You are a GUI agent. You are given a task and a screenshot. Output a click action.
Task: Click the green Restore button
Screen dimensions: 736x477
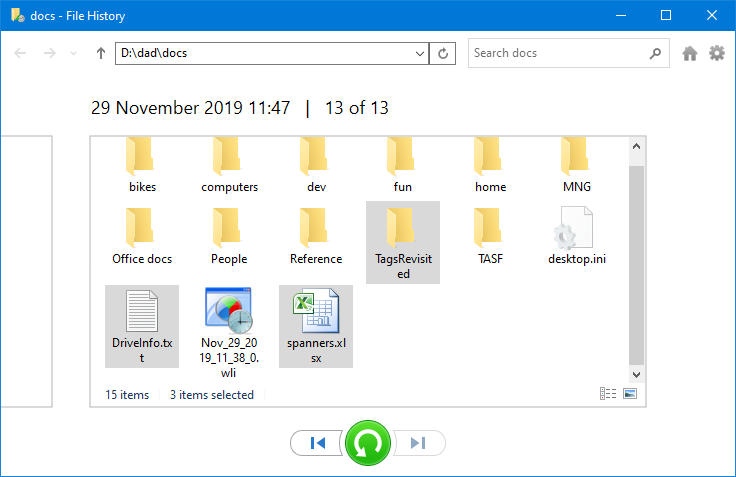[x=368, y=443]
